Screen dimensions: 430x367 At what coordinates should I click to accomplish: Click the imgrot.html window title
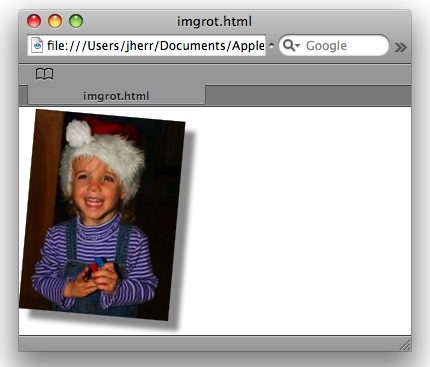tap(214, 22)
